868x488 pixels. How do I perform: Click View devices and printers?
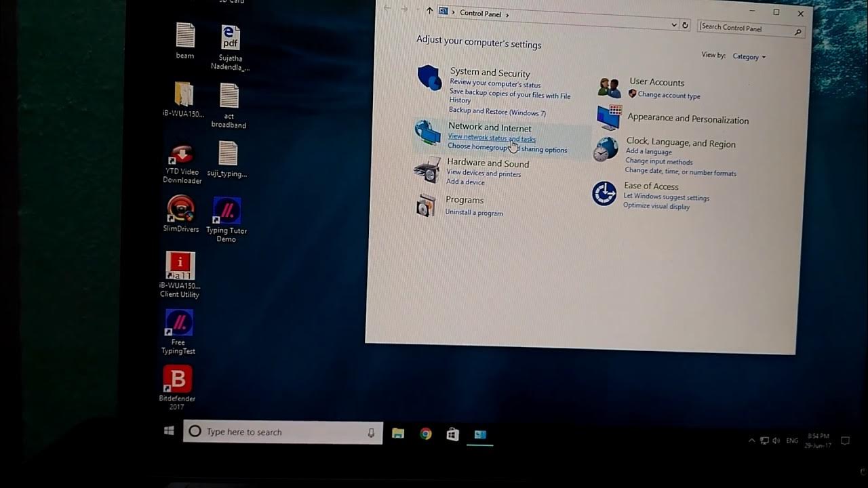coord(484,174)
